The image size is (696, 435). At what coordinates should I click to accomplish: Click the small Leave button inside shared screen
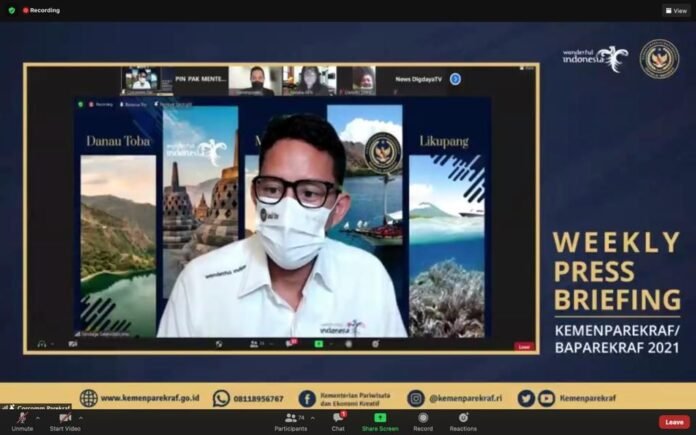click(524, 347)
